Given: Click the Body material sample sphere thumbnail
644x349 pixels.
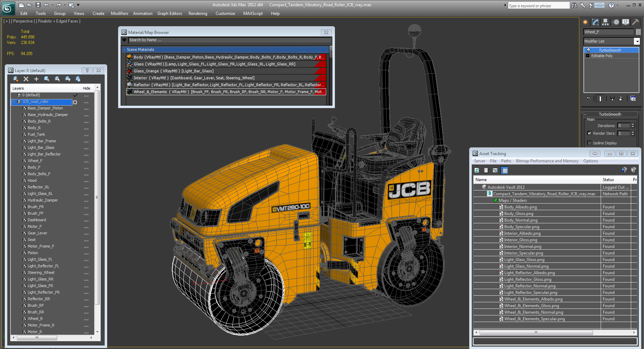Looking at the screenshot, I should point(130,57).
